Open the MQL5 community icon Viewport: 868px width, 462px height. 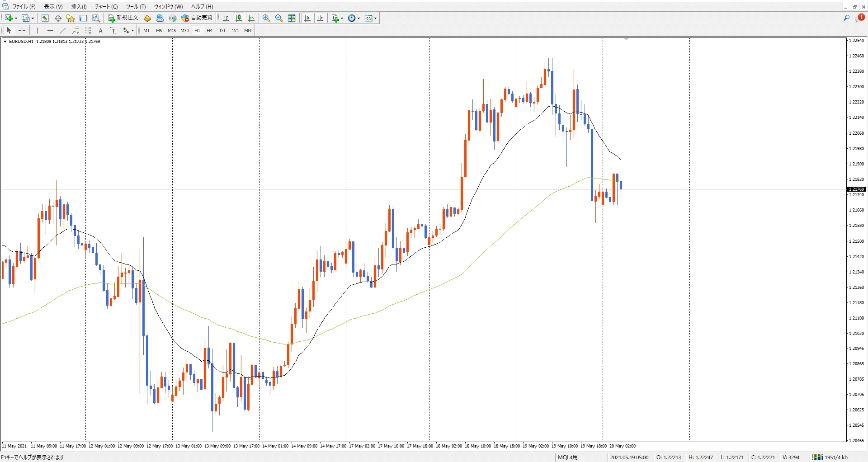(160, 18)
